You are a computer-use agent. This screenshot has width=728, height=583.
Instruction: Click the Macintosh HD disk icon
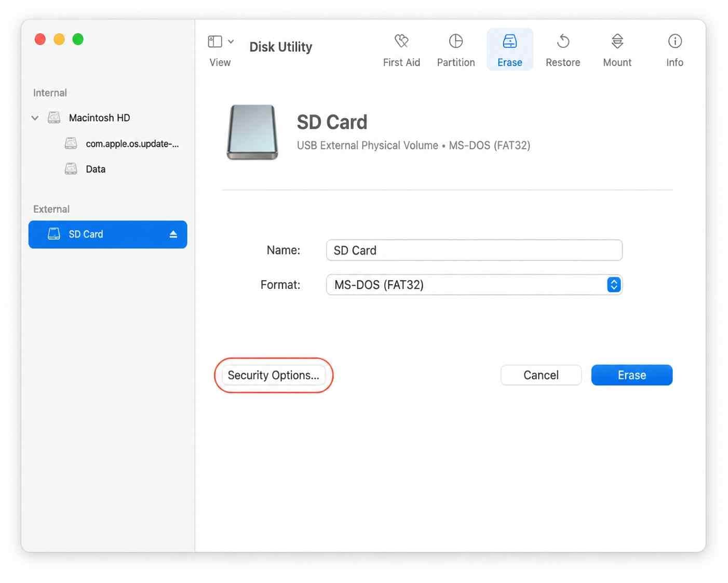pyautogui.click(x=54, y=117)
